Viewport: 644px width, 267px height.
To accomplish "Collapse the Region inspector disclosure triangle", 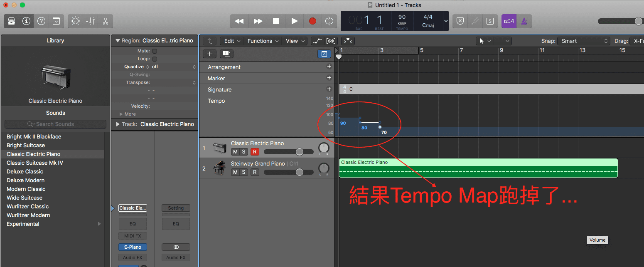I will pos(118,41).
